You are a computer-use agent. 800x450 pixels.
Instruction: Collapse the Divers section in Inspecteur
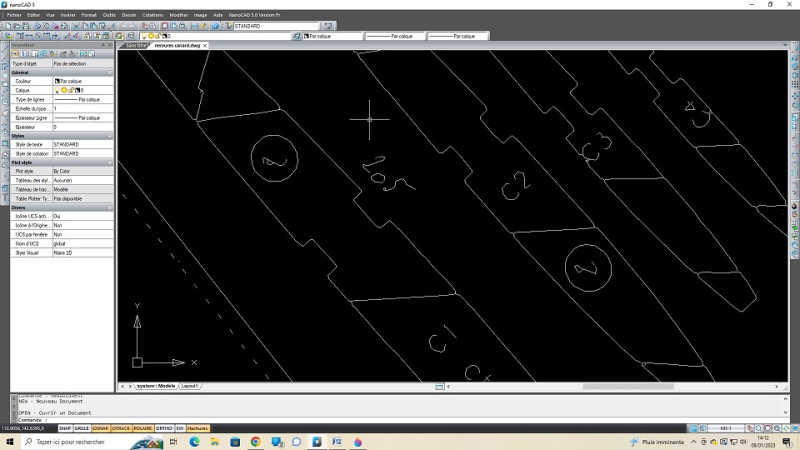[x=110, y=208]
